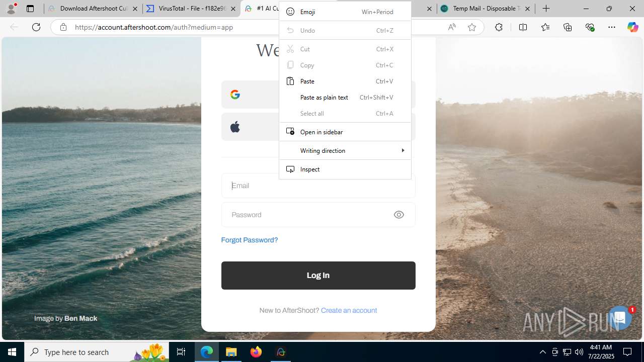This screenshot has height=362, width=644.
Task: Click the browser profile avatar icon
Action: pos(11,9)
